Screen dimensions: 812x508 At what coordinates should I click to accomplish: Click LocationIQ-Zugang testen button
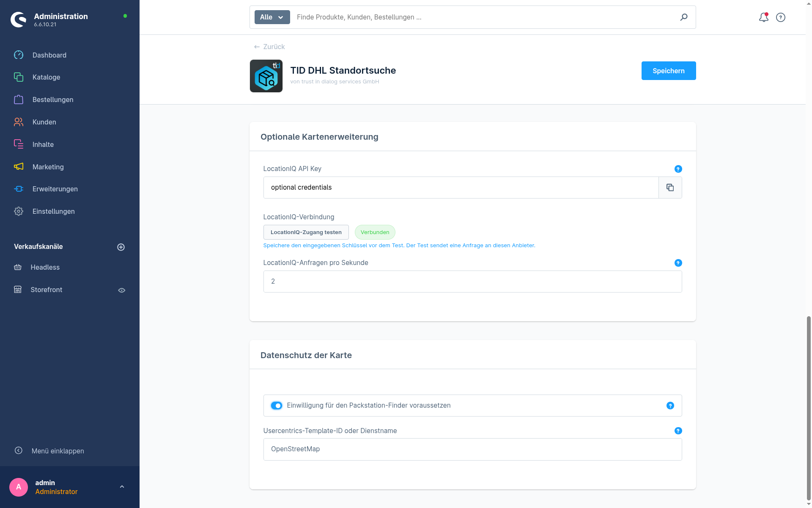tap(306, 232)
